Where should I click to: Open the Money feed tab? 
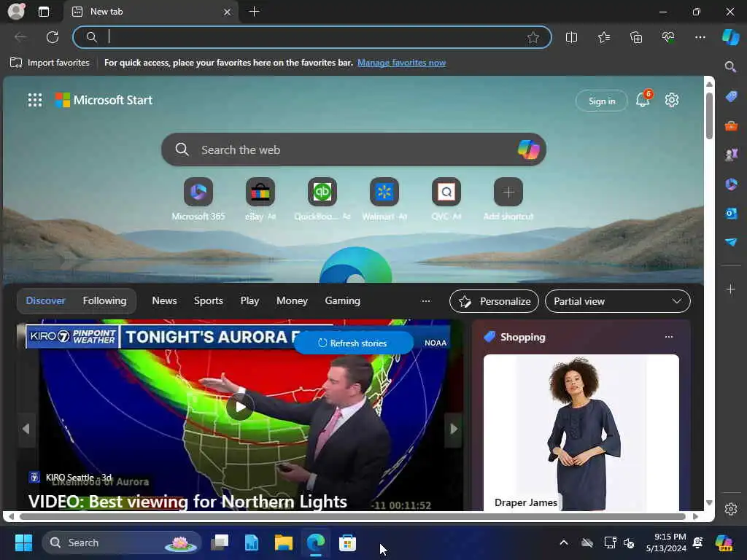pos(292,301)
